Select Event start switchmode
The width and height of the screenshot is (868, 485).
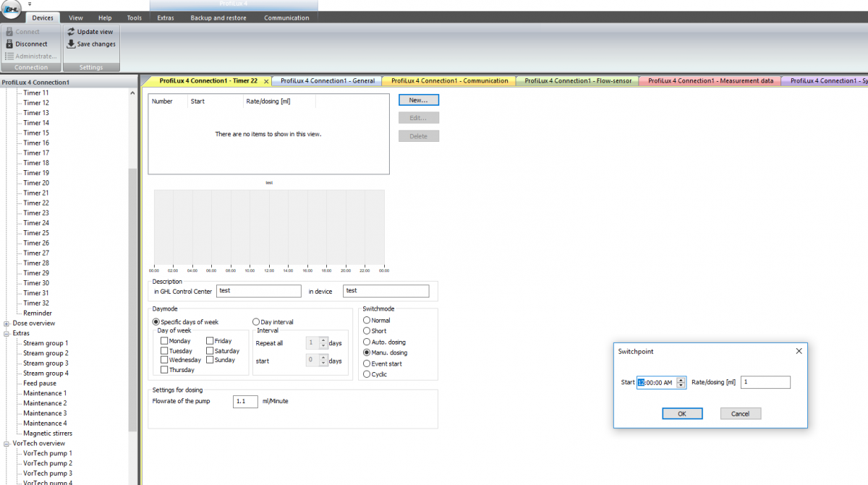(x=367, y=363)
